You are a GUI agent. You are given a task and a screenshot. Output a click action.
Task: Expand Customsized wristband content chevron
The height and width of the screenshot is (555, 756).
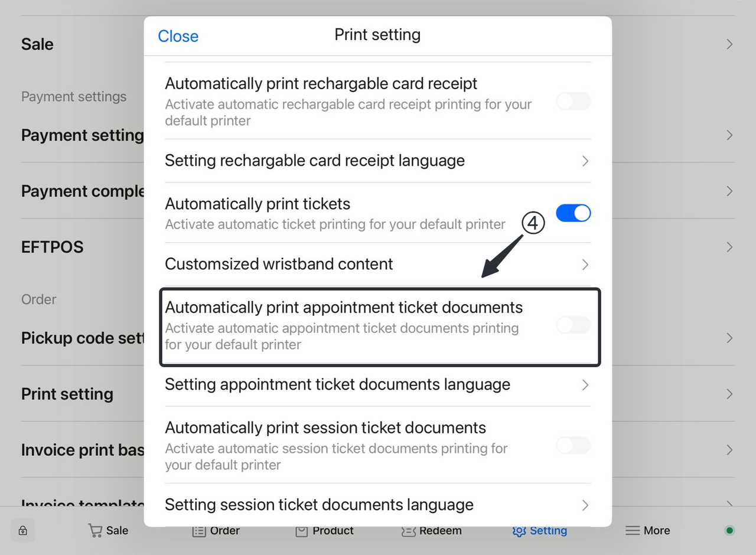click(585, 265)
